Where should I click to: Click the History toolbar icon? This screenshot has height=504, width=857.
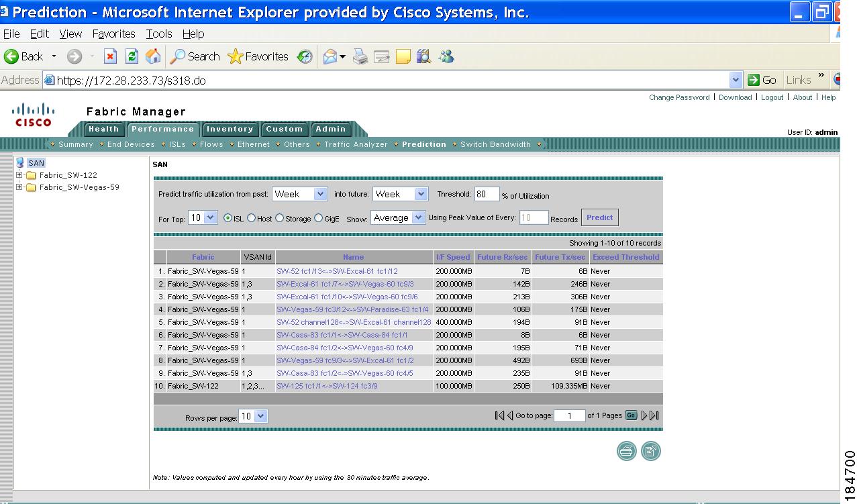pyautogui.click(x=305, y=57)
